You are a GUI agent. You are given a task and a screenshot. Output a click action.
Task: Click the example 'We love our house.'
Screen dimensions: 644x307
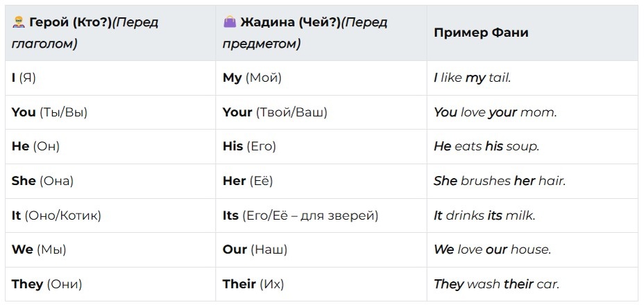tap(493, 249)
